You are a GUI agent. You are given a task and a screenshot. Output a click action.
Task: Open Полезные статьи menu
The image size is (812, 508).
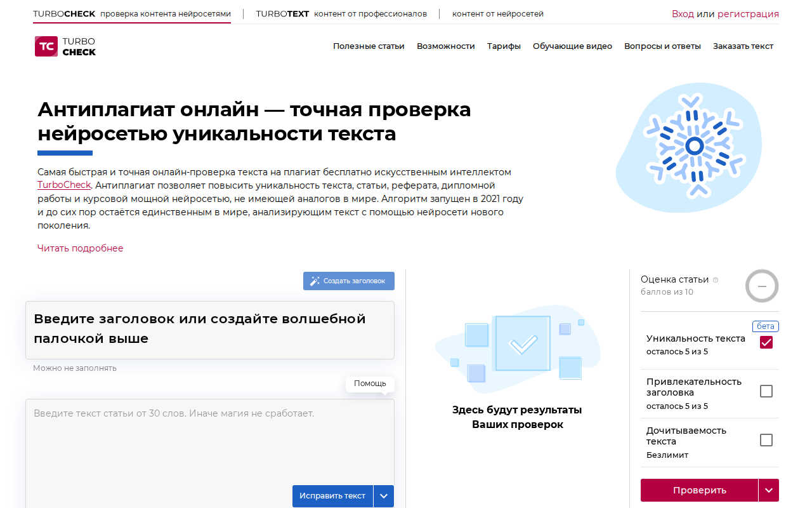coord(369,46)
